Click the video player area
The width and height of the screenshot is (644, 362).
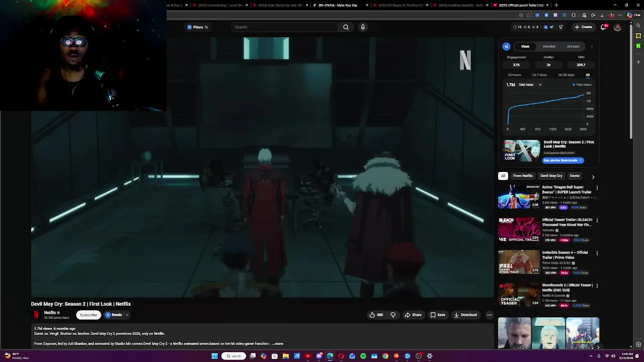coord(263,167)
